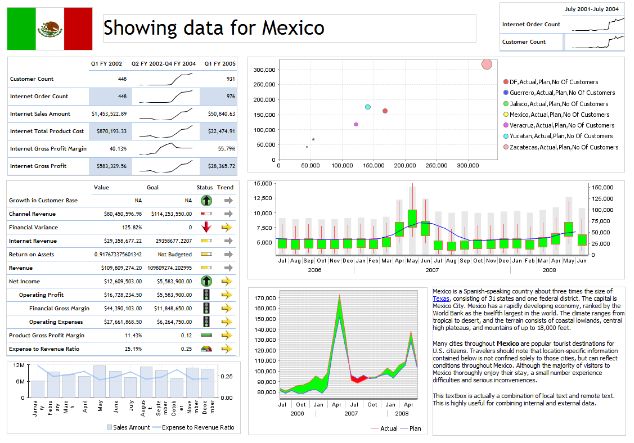Click the large pink bubble in scatter chart
This screenshot has height=443, width=634.
pos(486,64)
